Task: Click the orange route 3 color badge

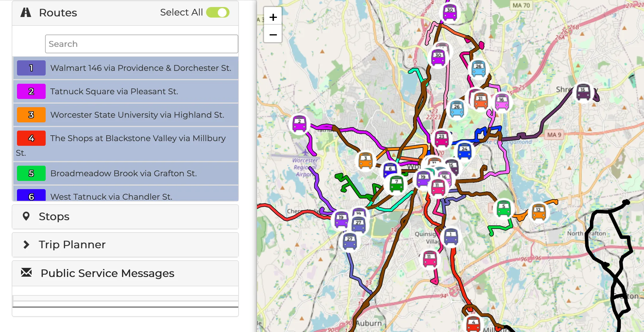Action: tap(31, 115)
